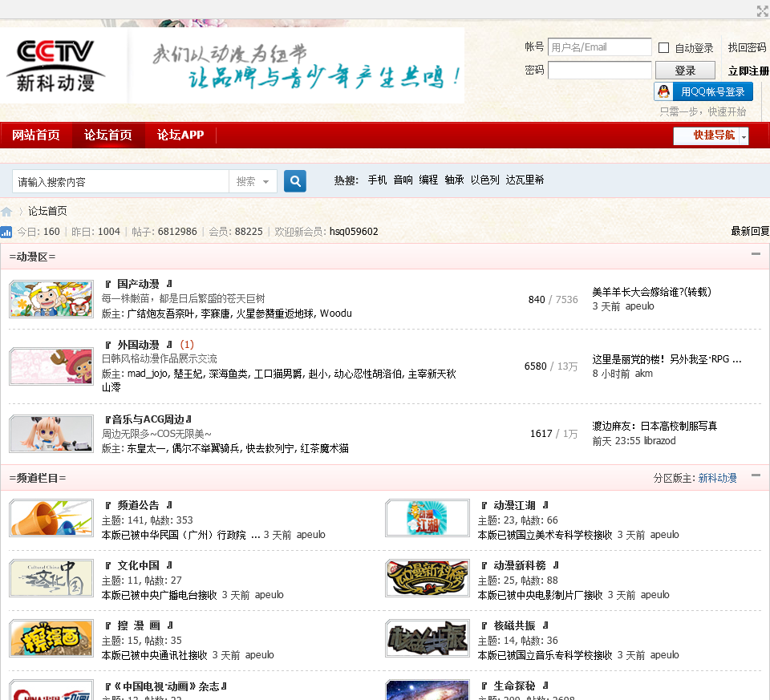Open post 本版已被中央广播电台接收
770x700 pixels.
159,596
